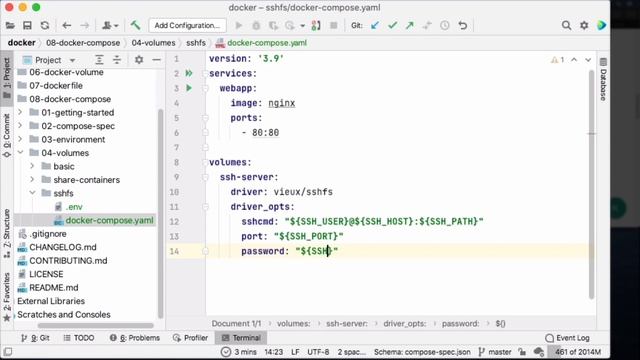Expand the 02-compose-spec folder

pos(20,126)
